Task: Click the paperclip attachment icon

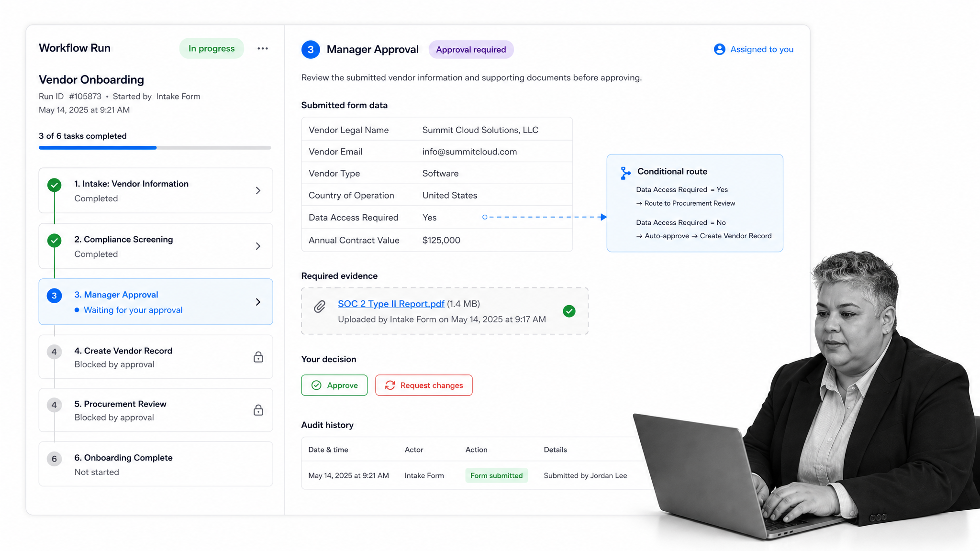Action: [320, 307]
